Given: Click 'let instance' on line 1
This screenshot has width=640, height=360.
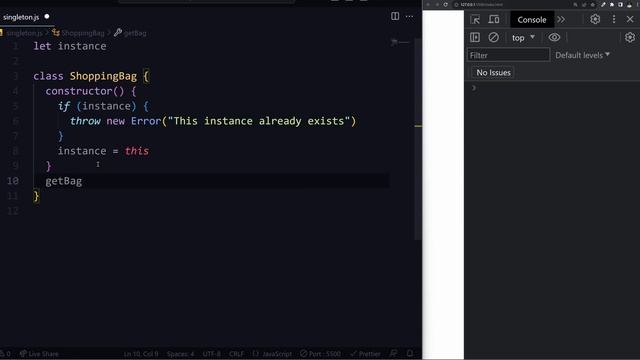Looking at the screenshot, I should [x=70, y=46].
